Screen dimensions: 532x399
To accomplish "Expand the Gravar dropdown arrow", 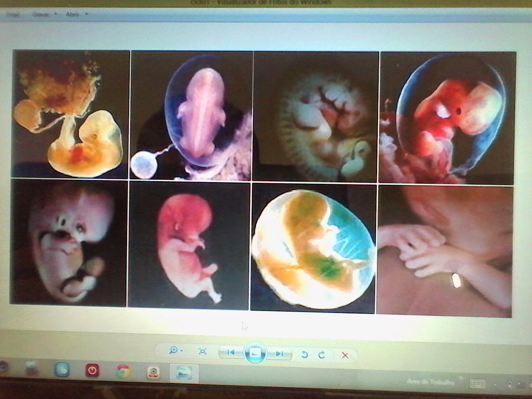I will [x=56, y=14].
